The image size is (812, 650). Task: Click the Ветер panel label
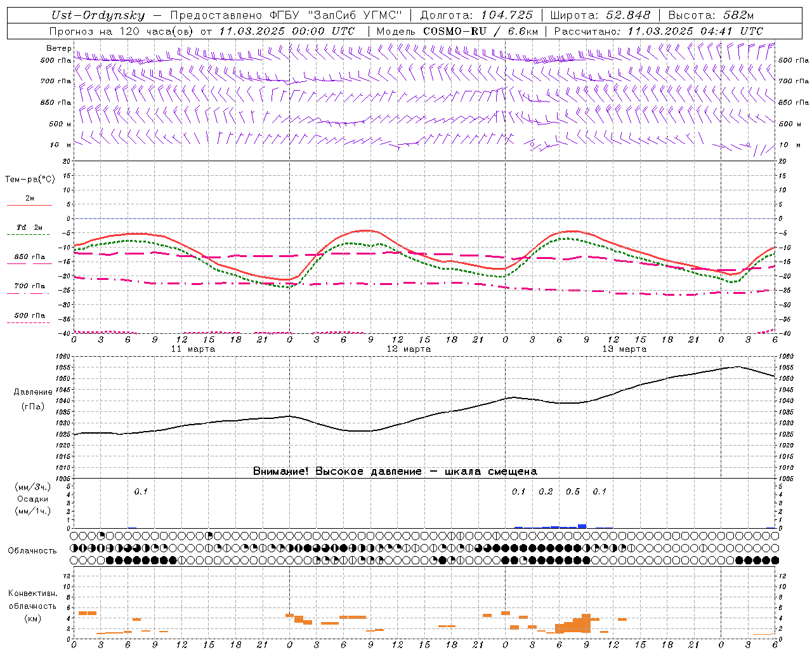pyautogui.click(x=58, y=48)
